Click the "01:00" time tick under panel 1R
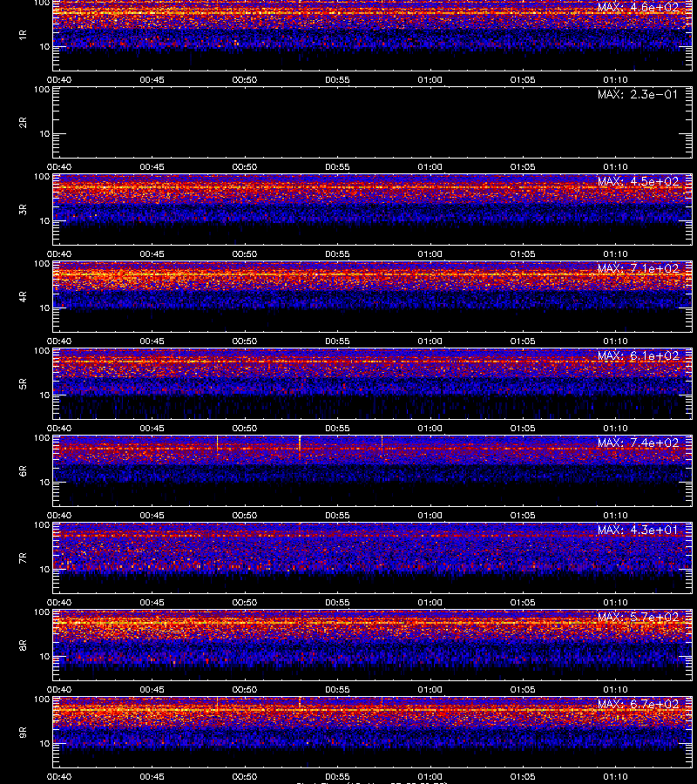 coord(430,80)
